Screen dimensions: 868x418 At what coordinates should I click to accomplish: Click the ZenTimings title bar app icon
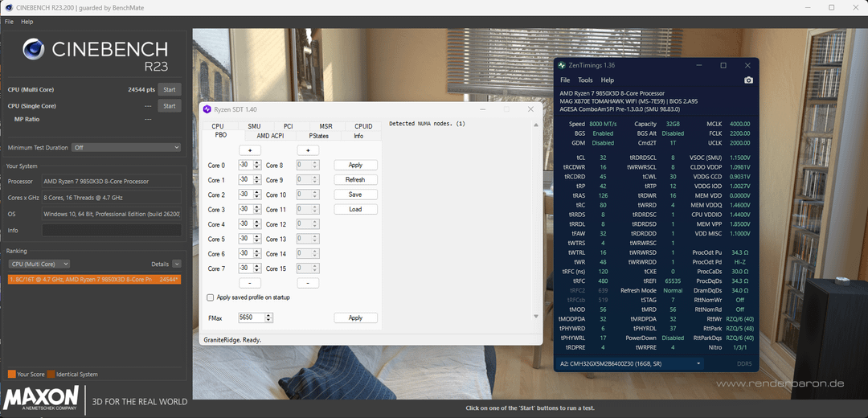pyautogui.click(x=562, y=65)
